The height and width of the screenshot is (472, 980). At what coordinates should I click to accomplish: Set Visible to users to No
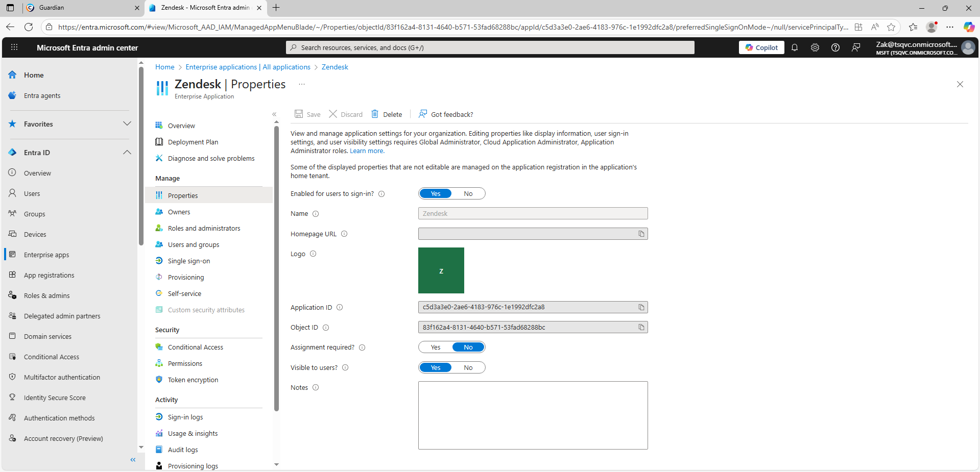[468, 368]
